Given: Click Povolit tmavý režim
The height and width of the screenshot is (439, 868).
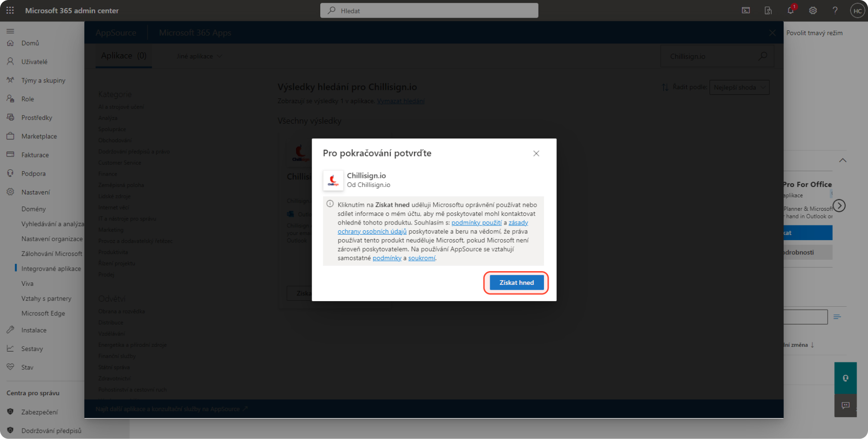Looking at the screenshot, I should tap(814, 33).
